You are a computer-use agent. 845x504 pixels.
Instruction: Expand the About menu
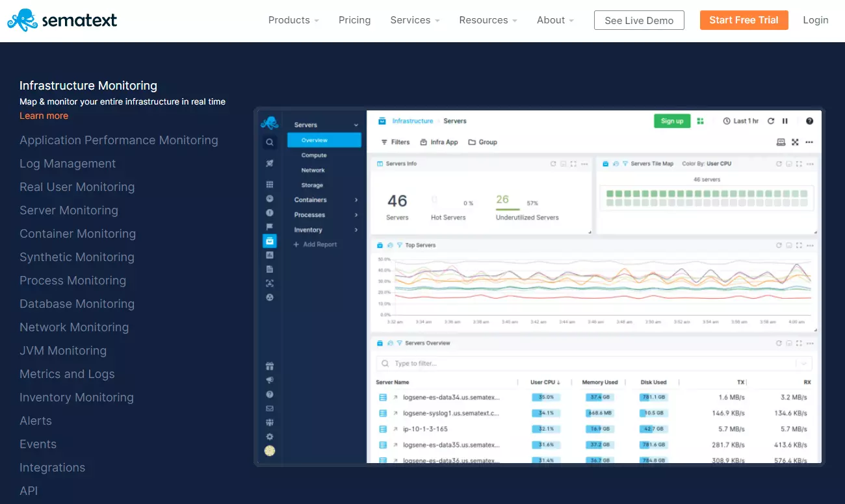tap(555, 20)
